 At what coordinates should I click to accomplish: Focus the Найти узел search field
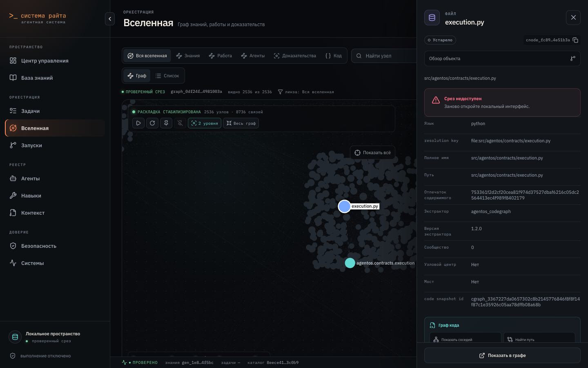tap(384, 56)
